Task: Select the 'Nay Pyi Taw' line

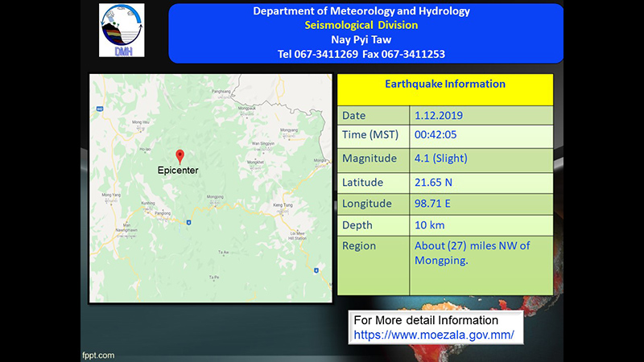Action: [361, 39]
